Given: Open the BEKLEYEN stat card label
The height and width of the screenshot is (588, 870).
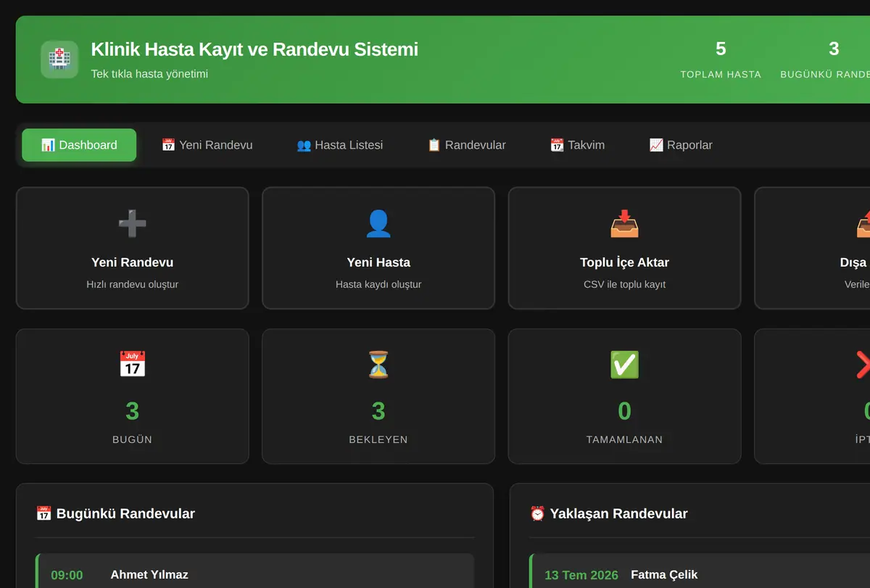Looking at the screenshot, I should [x=378, y=439].
